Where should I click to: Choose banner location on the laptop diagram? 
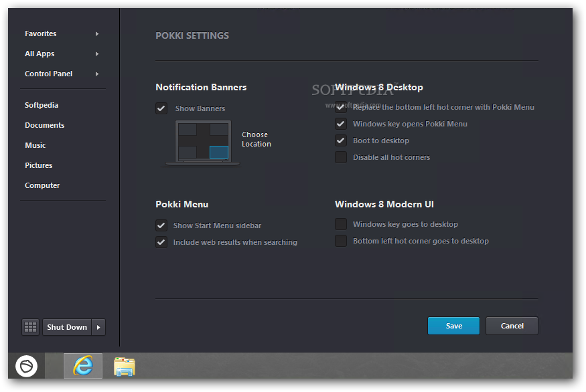[202, 143]
